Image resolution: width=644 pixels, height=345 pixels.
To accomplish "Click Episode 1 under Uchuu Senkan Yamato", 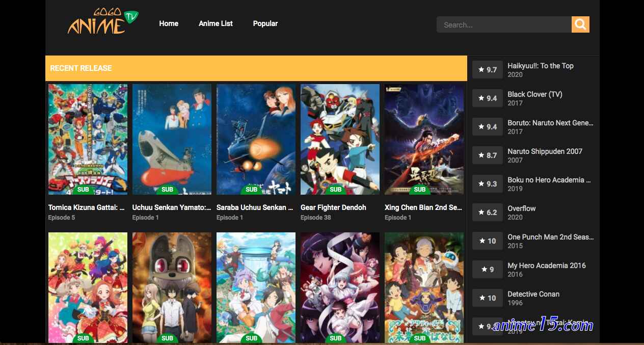I will 146,218.
